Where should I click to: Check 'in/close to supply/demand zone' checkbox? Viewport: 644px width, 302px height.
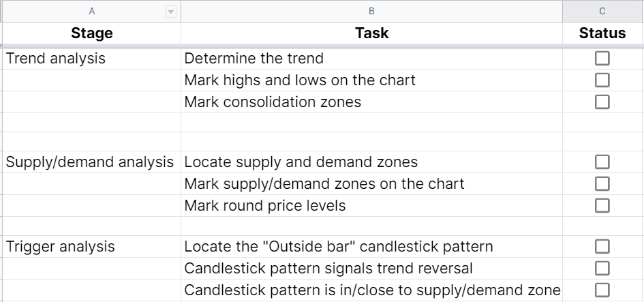click(602, 290)
